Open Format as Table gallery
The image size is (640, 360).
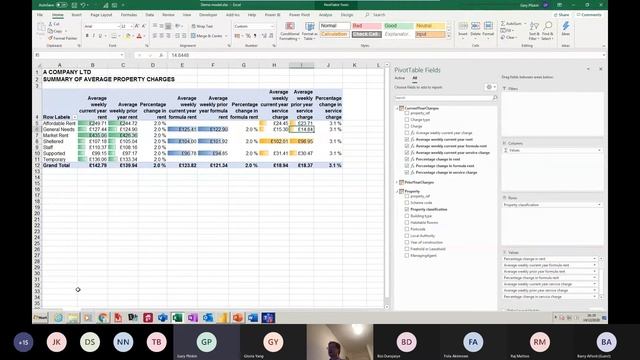point(309,31)
